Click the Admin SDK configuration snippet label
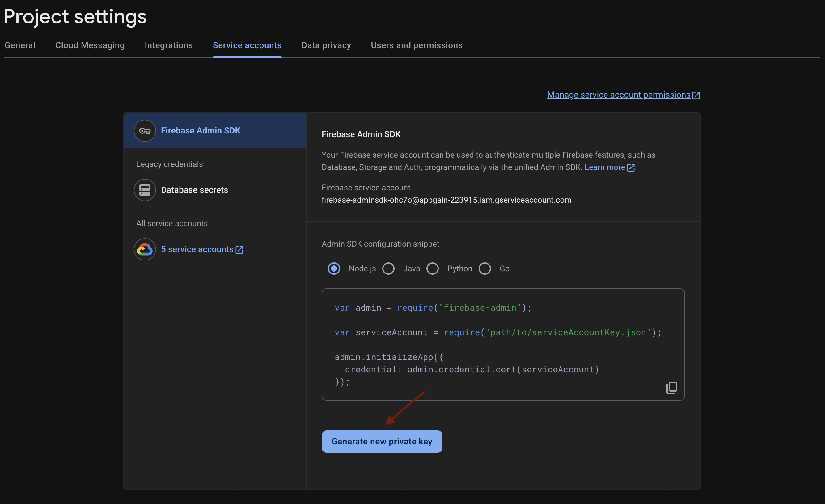Screen dimensions: 825x504 click(x=380, y=244)
